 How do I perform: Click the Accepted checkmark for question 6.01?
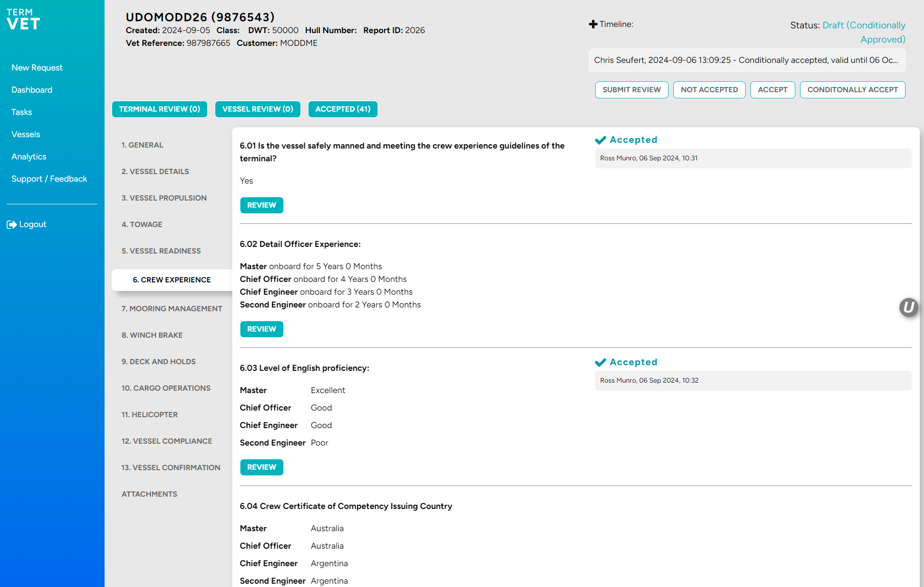tap(600, 140)
